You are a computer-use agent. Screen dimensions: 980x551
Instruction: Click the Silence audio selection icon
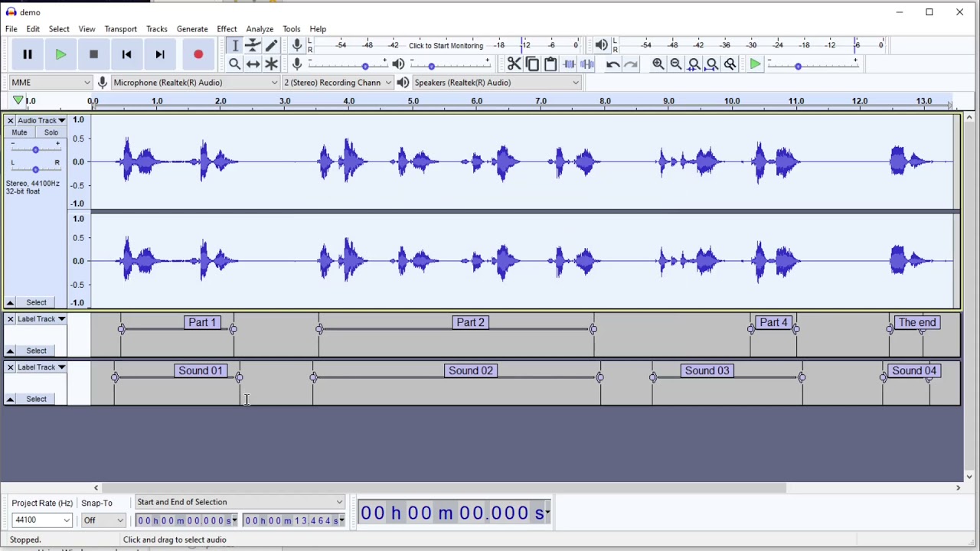tap(587, 64)
